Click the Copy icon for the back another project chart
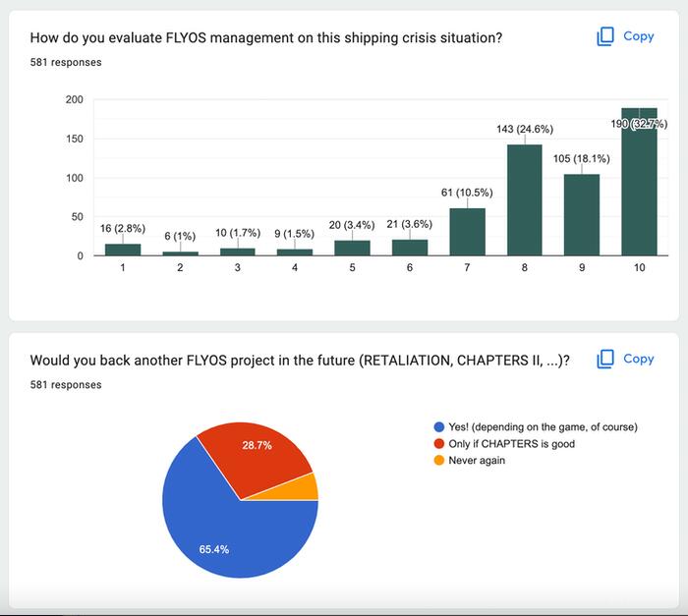Image resolution: width=688 pixels, height=616 pixels. click(605, 359)
